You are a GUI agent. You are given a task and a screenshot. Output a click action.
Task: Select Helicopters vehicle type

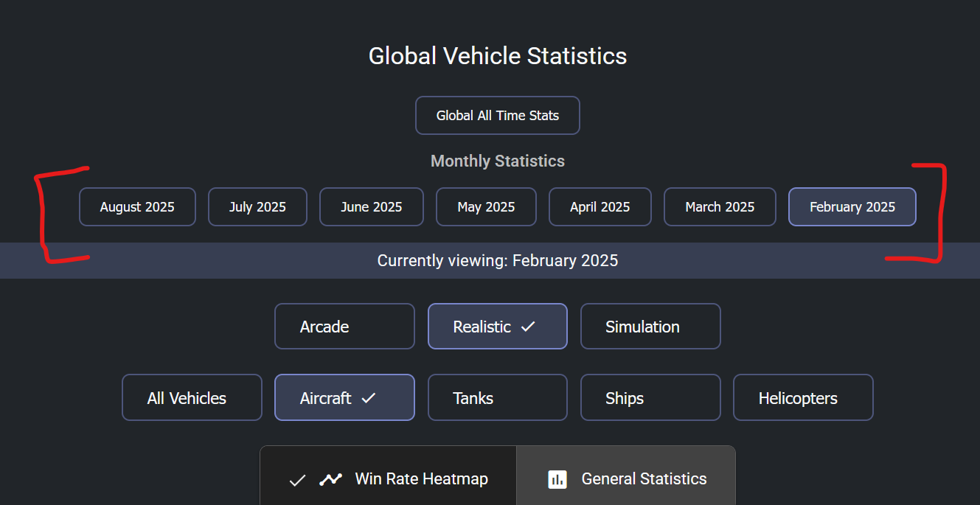point(802,398)
